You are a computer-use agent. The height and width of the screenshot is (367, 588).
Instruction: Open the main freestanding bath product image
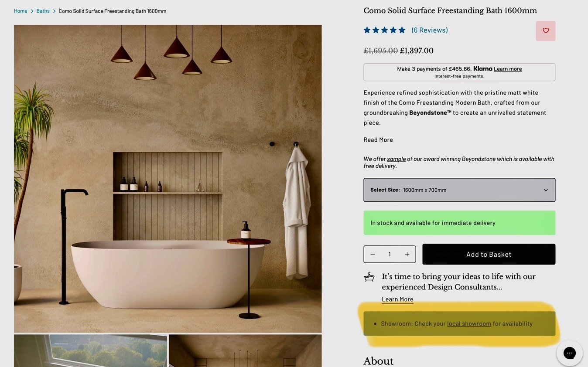(x=168, y=179)
